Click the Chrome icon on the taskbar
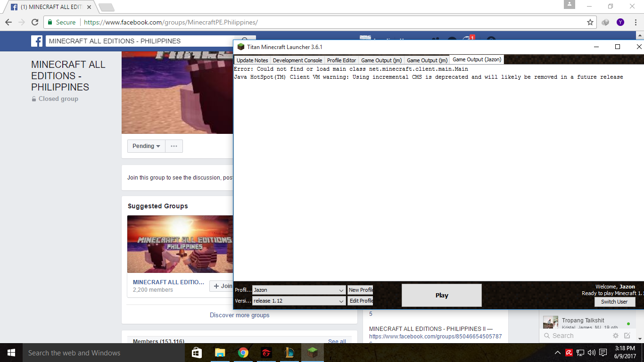This screenshot has width=644, height=362. [x=243, y=353]
